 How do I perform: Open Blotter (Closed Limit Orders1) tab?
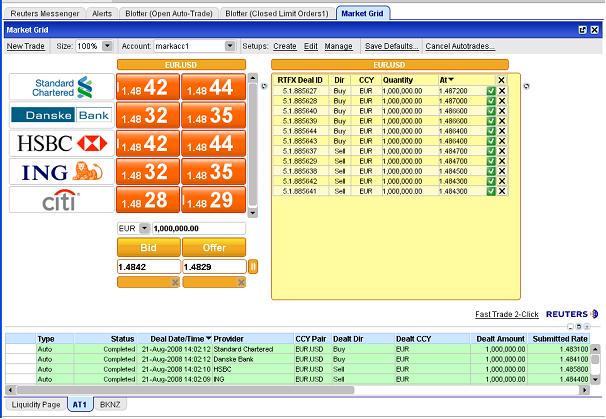click(277, 14)
